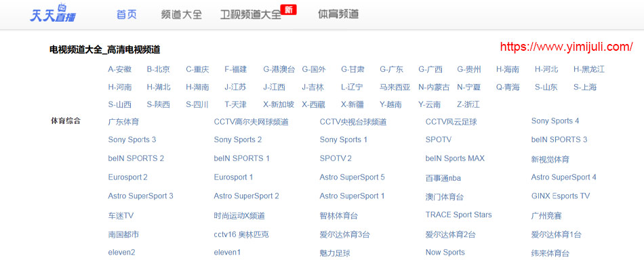Open the 卫视频道大全 navigation tab
This screenshot has width=644, height=264.
click(251, 14)
